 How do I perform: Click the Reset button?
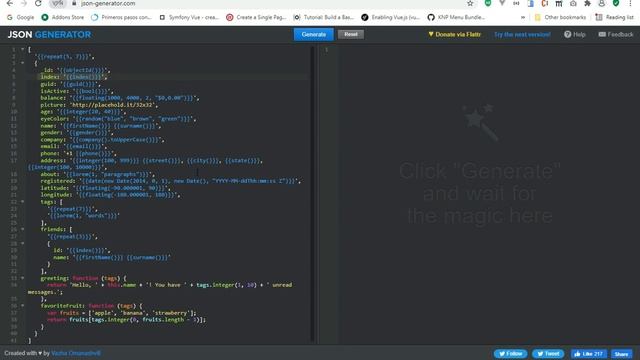(351, 34)
